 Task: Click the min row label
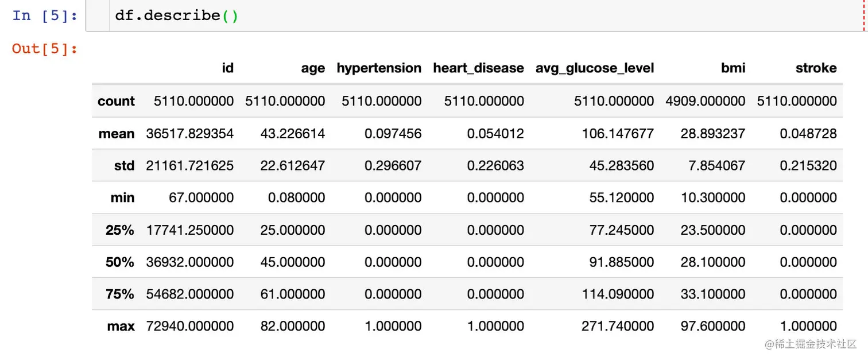coord(122,198)
